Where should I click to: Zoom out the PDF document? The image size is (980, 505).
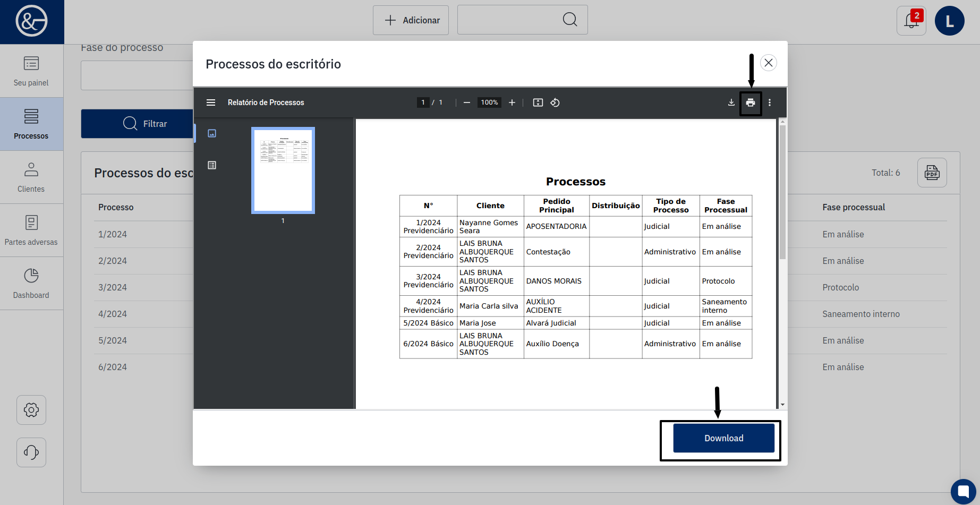point(467,102)
